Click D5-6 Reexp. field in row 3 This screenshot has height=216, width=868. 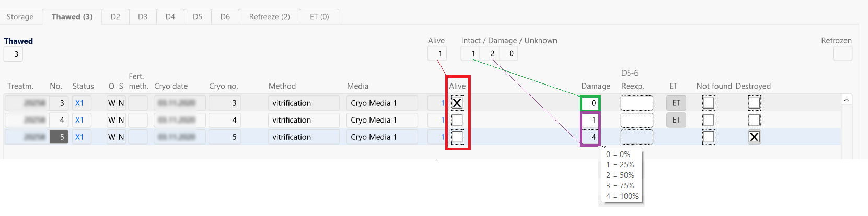(637, 103)
